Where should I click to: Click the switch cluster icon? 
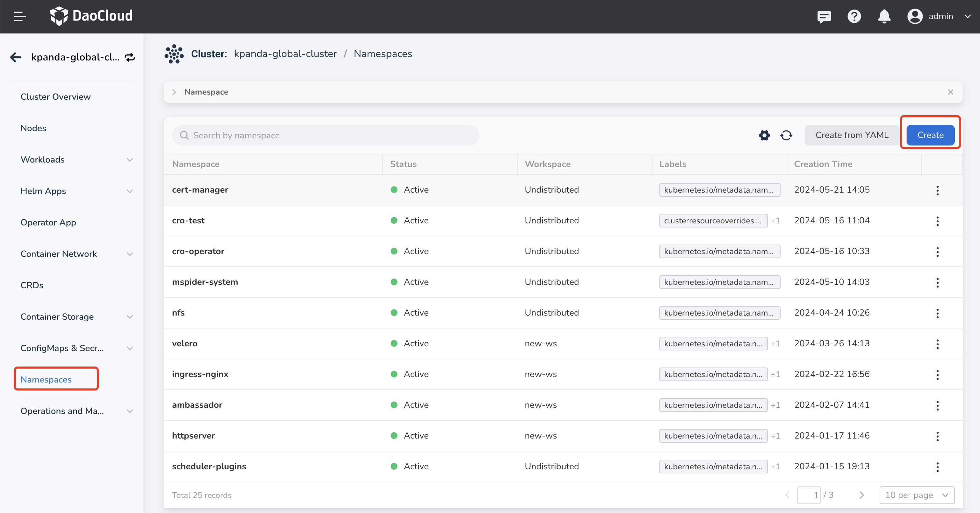pyautogui.click(x=130, y=57)
